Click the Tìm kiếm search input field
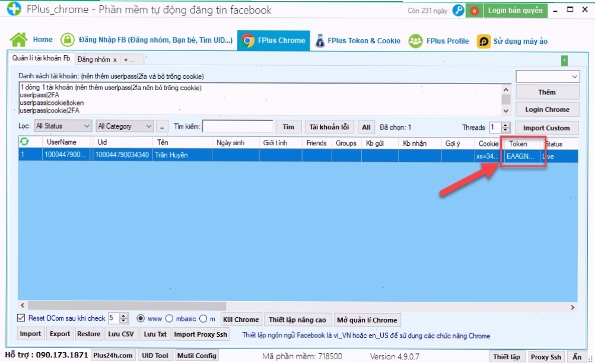The image size is (595, 364). [237, 126]
